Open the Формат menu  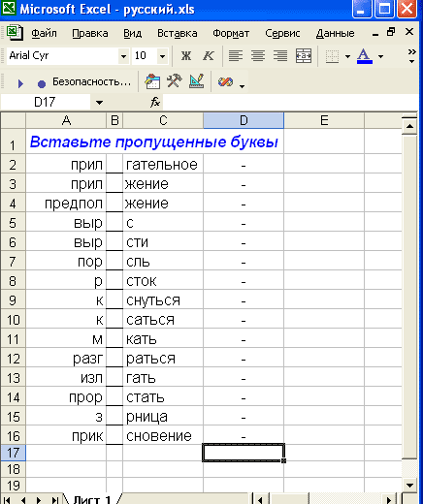tap(231, 33)
